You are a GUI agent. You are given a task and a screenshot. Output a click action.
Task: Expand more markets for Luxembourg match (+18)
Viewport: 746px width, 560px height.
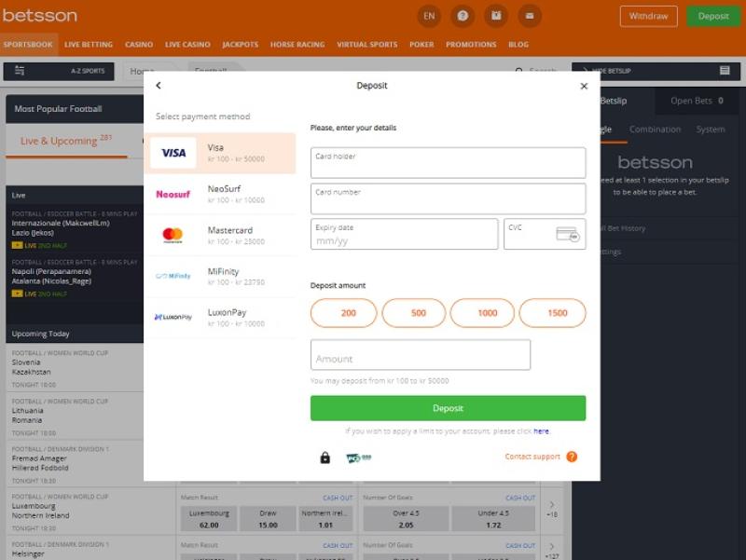pos(552,509)
